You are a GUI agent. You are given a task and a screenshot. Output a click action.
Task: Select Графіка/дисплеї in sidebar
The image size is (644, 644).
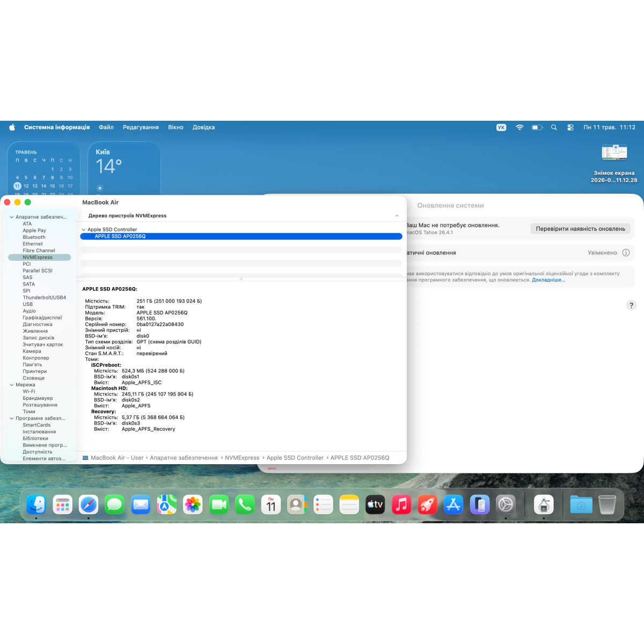tap(42, 318)
